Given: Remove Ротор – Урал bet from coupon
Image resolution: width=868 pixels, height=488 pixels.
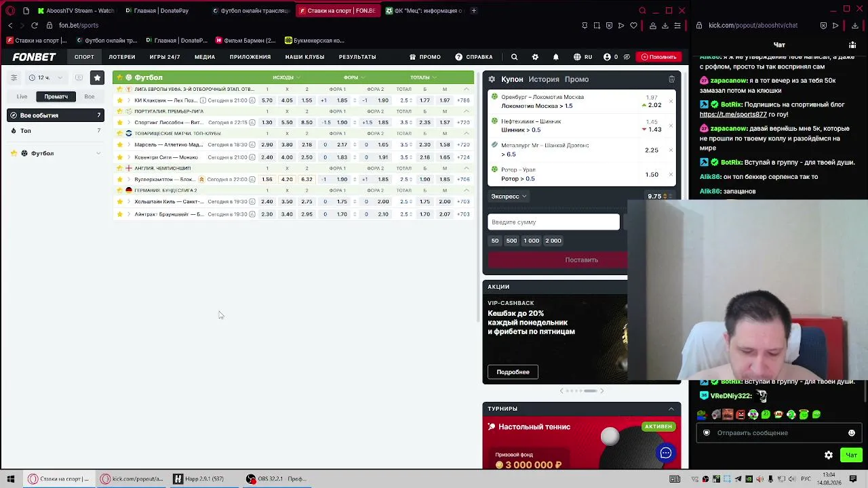Looking at the screenshot, I should (x=671, y=174).
